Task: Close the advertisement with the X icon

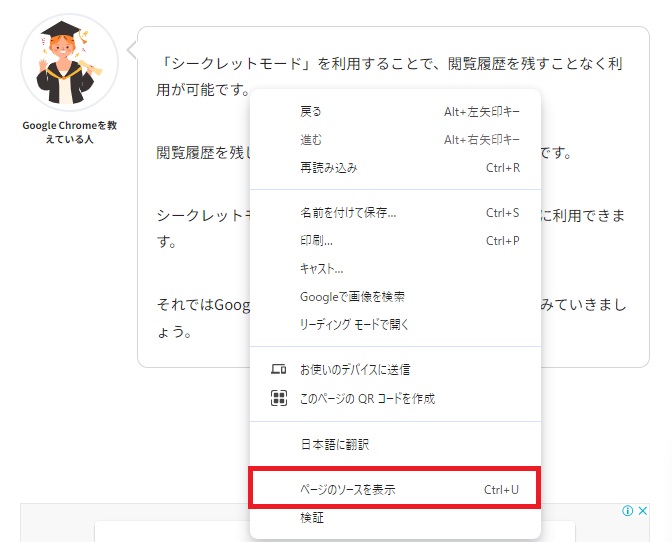Action: pos(642,511)
